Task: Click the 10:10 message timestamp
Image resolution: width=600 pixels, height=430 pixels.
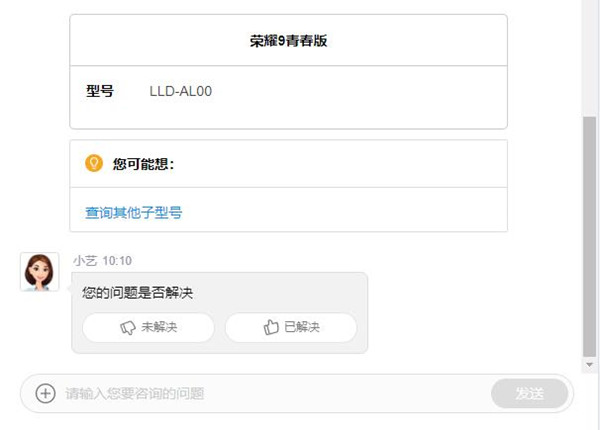Action: pyautogui.click(x=117, y=260)
